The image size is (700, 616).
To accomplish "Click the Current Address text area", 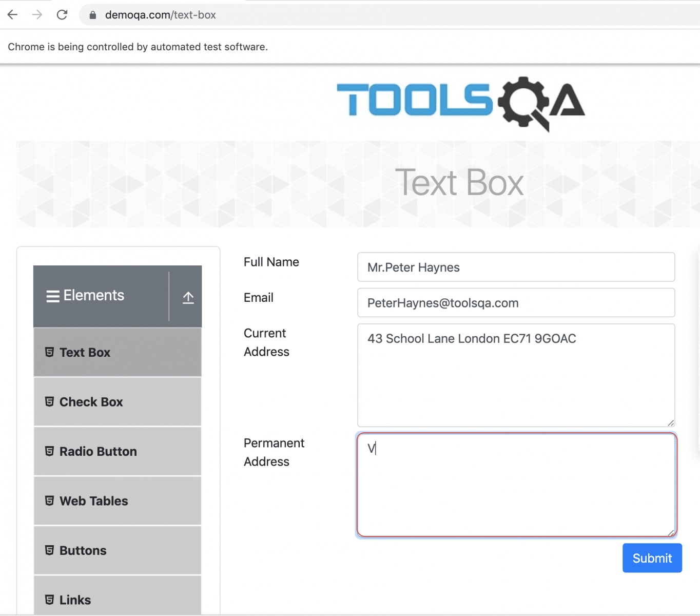I will [516, 375].
